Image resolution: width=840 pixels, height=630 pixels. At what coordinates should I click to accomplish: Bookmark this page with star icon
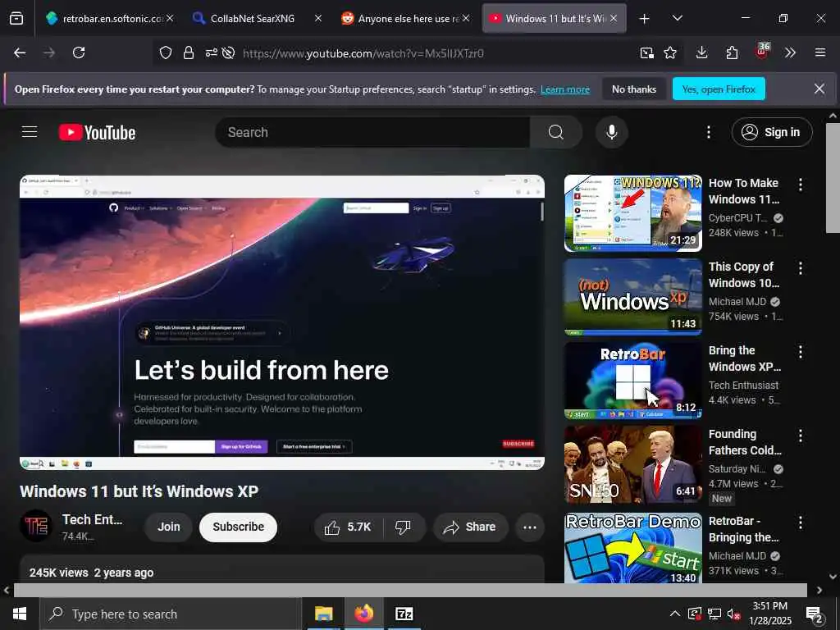pyautogui.click(x=670, y=52)
